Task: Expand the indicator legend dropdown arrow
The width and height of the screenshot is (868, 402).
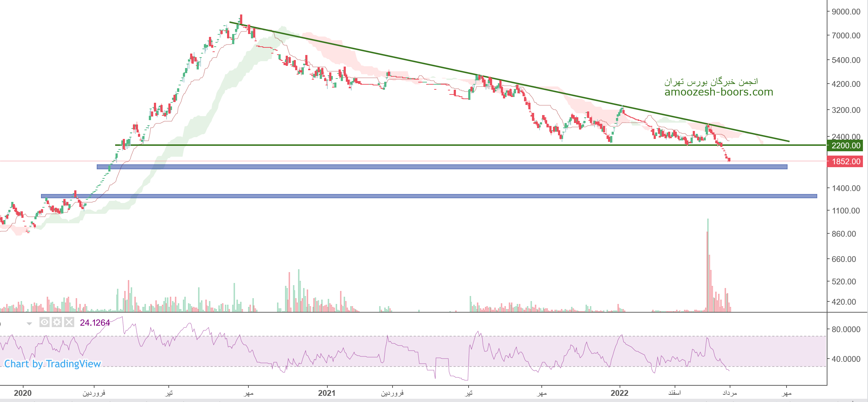Action: pos(29,323)
